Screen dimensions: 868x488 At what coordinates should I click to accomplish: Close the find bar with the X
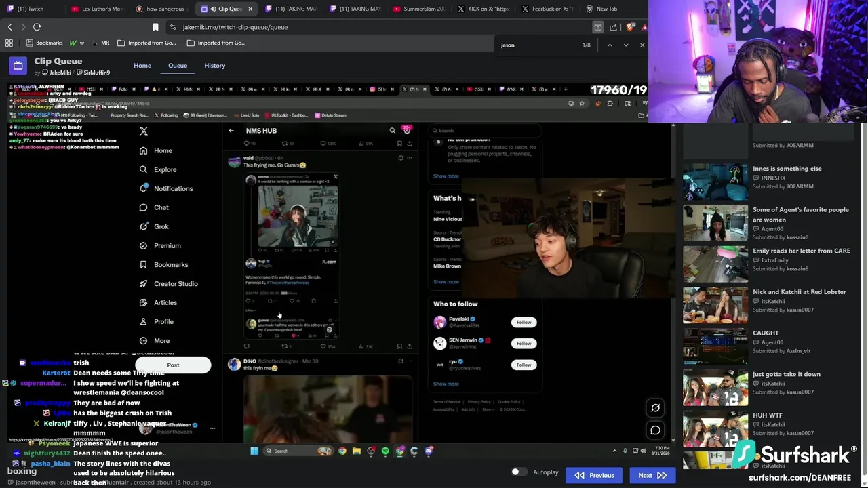(x=642, y=45)
